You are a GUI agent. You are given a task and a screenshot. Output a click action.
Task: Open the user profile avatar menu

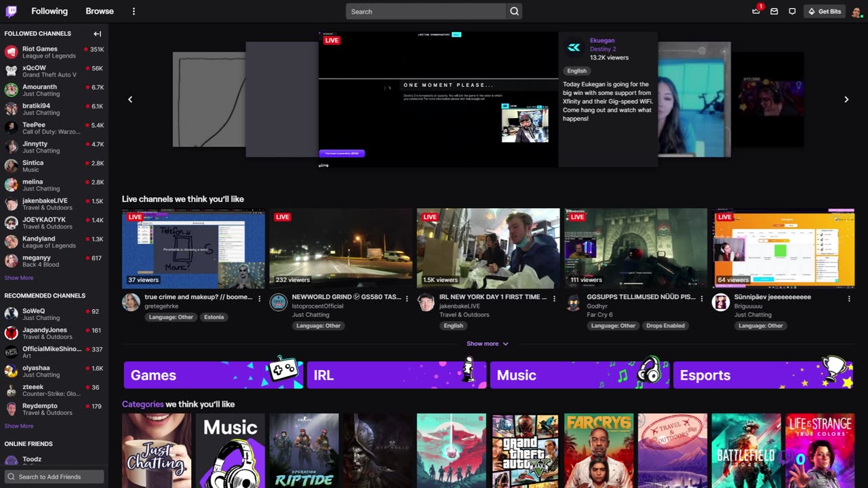pyautogui.click(x=856, y=12)
